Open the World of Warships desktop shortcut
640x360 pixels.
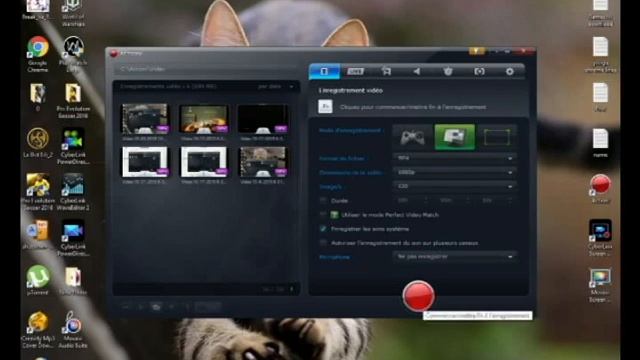73,13
